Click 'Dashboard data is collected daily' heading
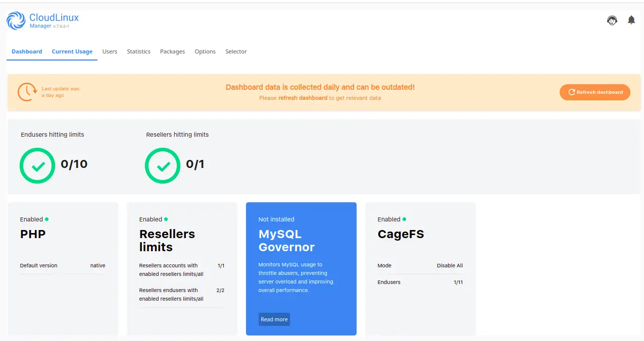The height and width of the screenshot is (341, 644). point(320,87)
